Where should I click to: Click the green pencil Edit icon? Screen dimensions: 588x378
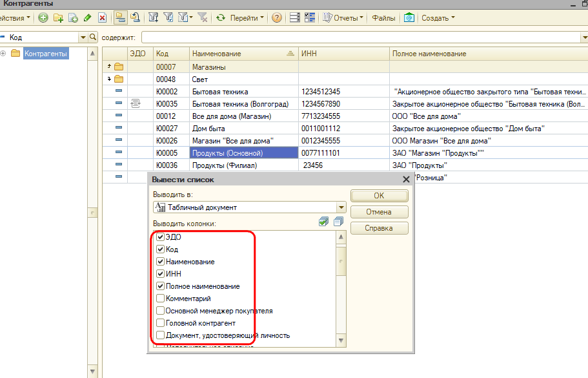[88, 17]
